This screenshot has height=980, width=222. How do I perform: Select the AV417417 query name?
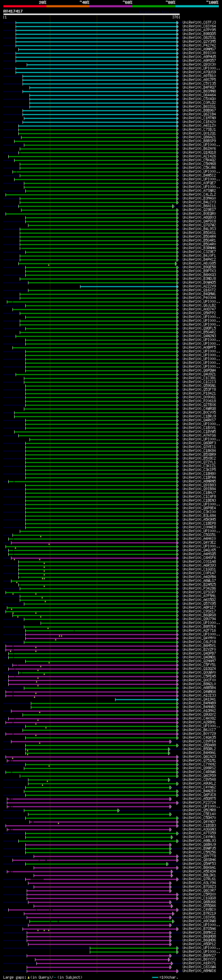pyautogui.click(x=13, y=11)
